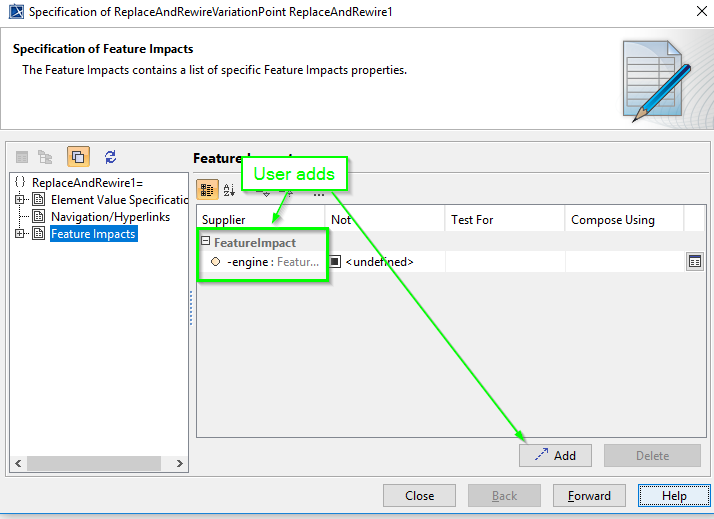Click the Help button

[674, 495]
